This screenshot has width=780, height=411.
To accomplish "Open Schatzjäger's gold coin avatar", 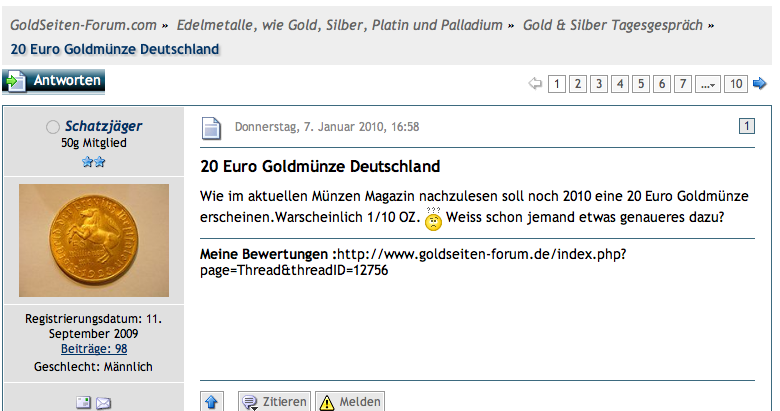I will (94, 240).
